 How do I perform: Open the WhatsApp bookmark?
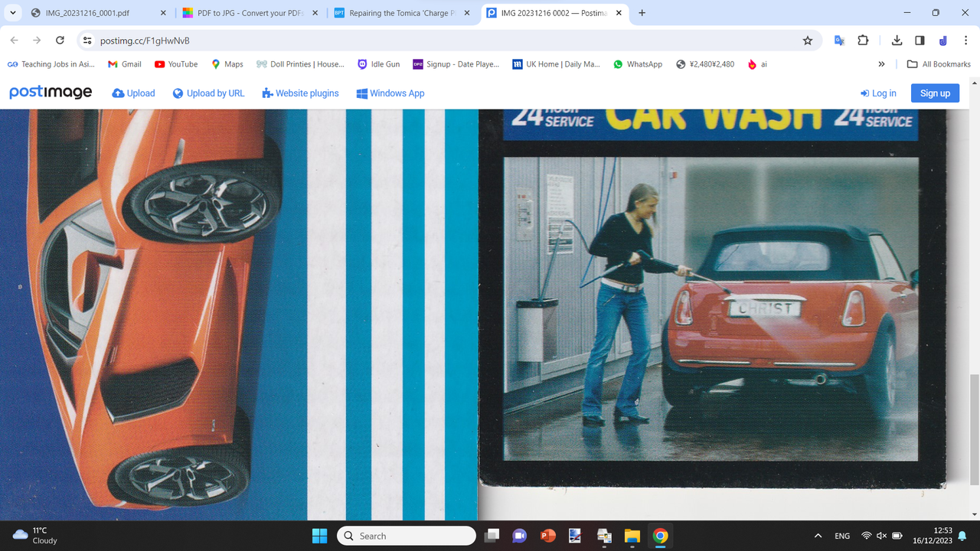click(x=638, y=64)
